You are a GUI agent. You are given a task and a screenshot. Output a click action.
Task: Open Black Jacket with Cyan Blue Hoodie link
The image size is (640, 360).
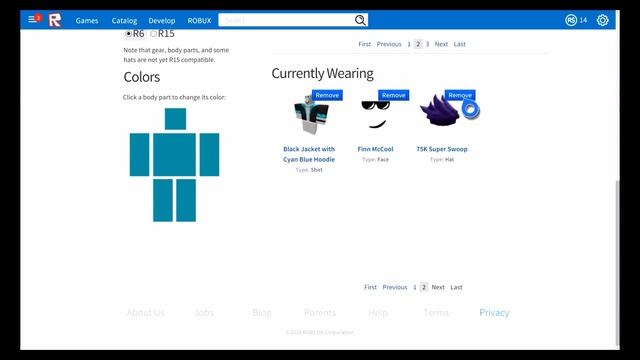point(309,154)
